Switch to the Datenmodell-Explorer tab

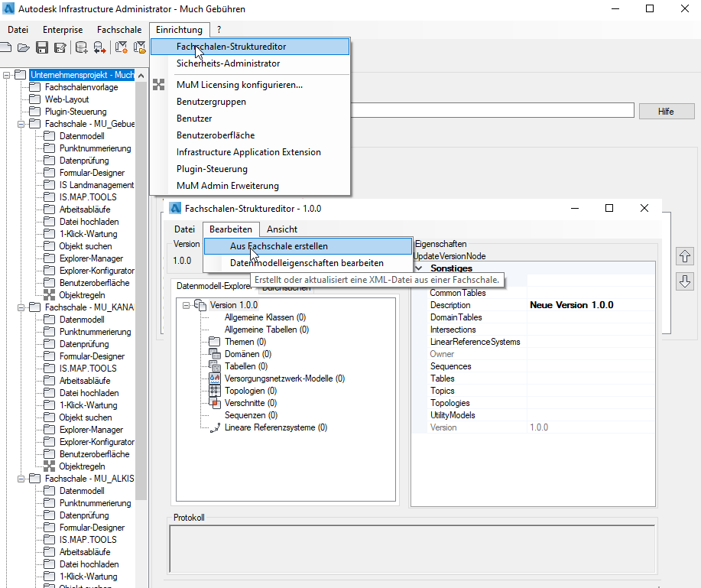click(214, 286)
